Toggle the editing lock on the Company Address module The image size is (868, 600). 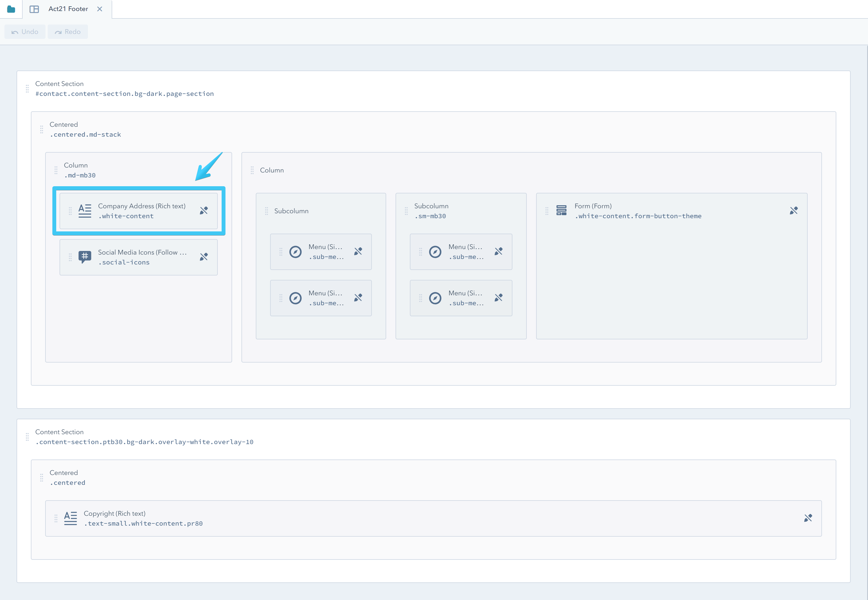click(x=204, y=210)
